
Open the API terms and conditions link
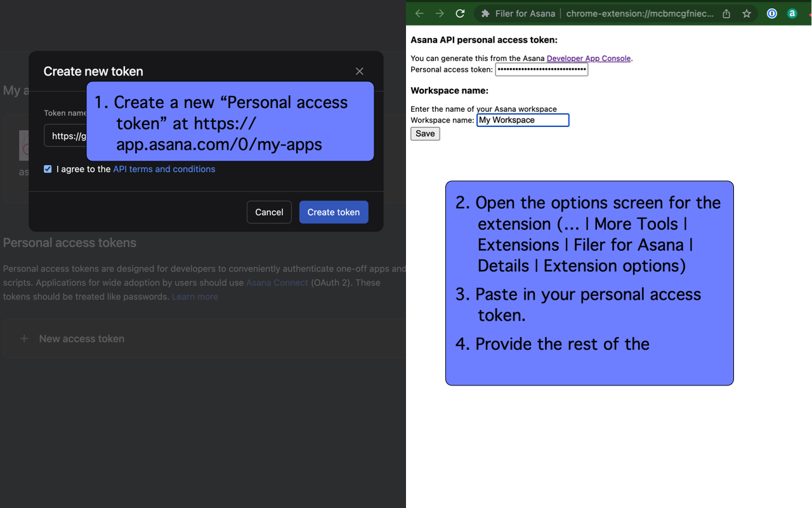pyautogui.click(x=164, y=169)
